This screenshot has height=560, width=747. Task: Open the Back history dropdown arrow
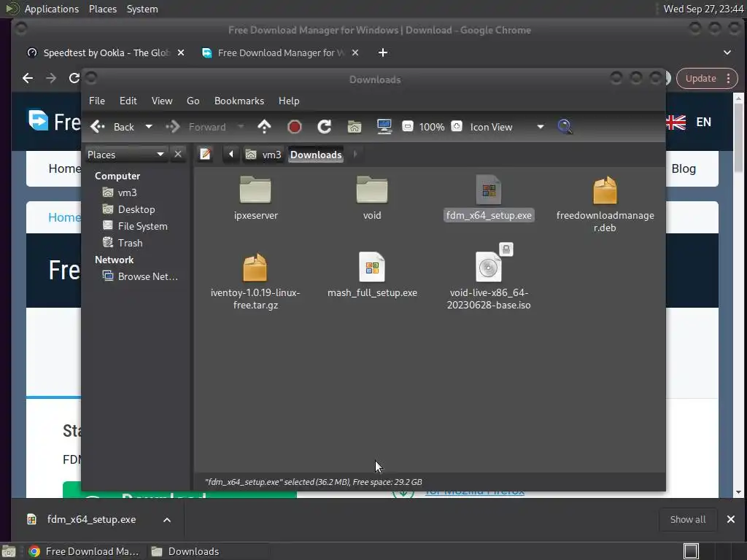pyautogui.click(x=149, y=127)
